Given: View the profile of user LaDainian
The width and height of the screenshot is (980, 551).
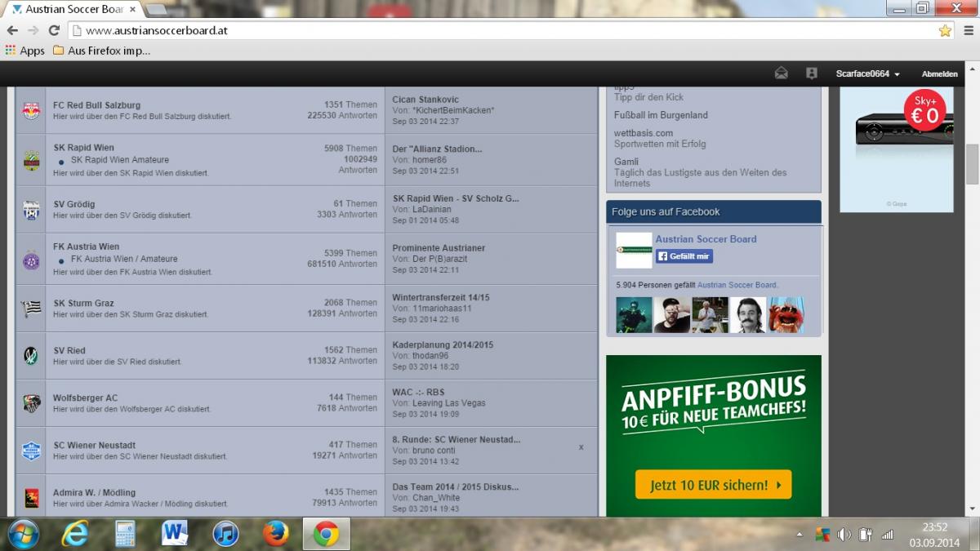Looking at the screenshot, I should click(x=432, y=210).
